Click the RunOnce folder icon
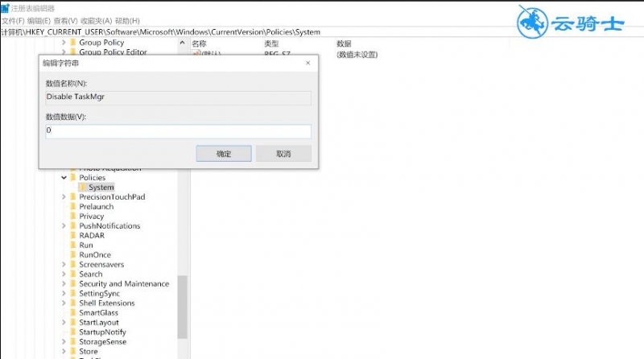This screenshot has height=359, width=644. [x=73, y=254]
